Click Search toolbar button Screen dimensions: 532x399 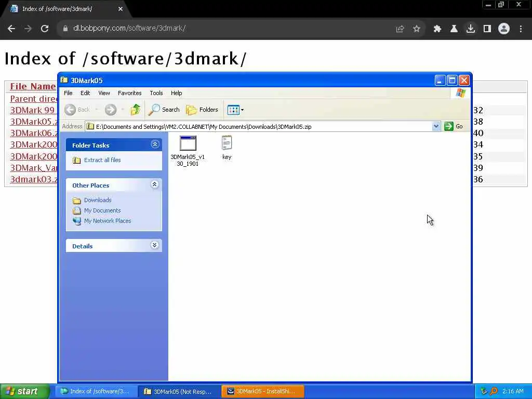click(x=164, y=110)
